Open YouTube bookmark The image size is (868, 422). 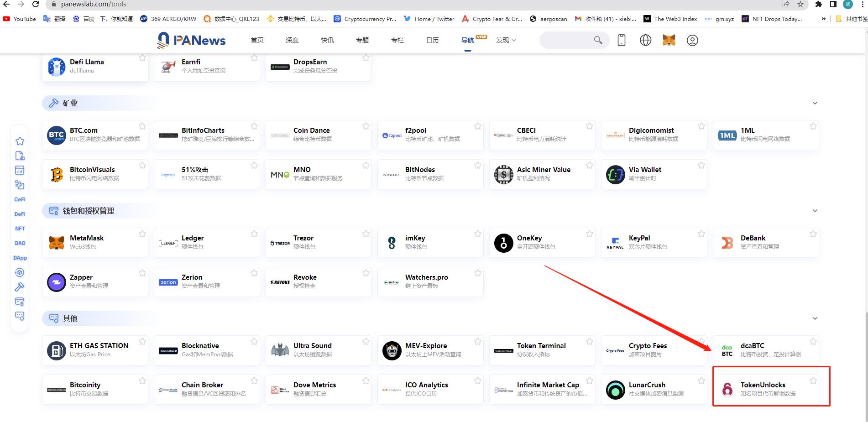tap(20, 19)
